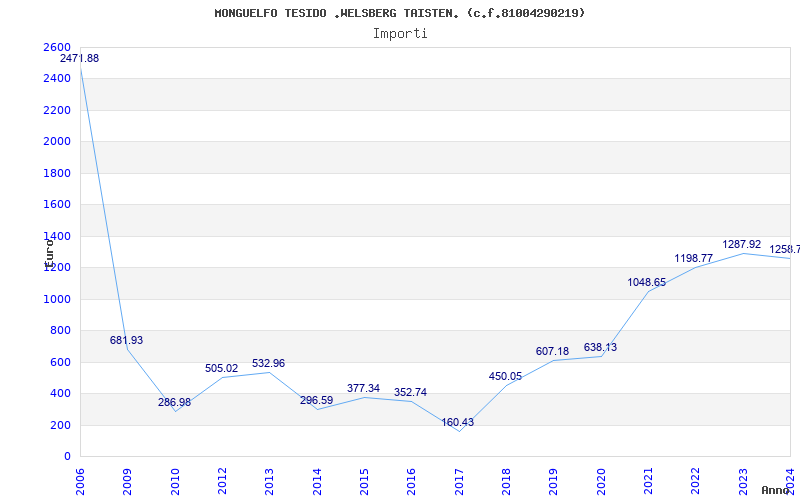Click the 400 y-axis value

pyautogui.click(x=60, y=393)
